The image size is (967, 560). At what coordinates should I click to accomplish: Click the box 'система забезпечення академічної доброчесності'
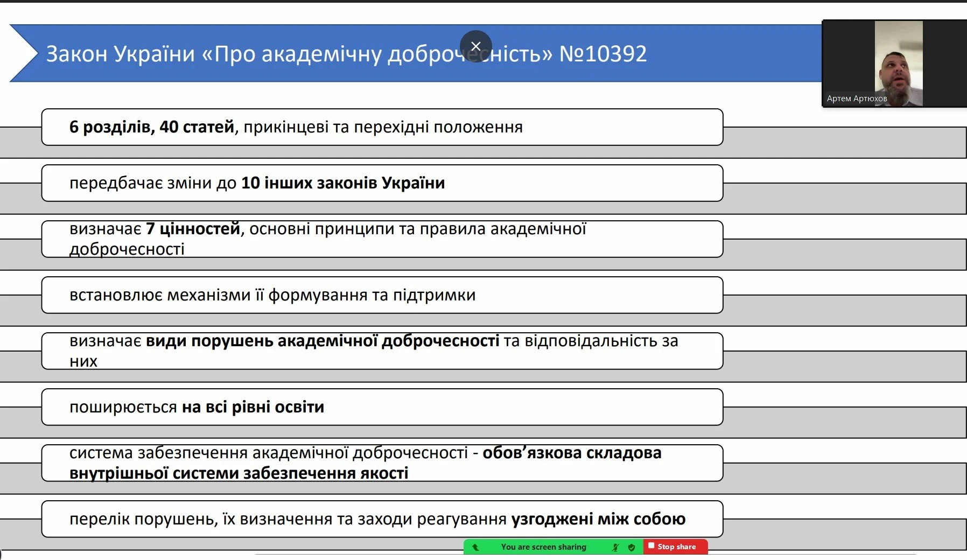tap(382, 463)
